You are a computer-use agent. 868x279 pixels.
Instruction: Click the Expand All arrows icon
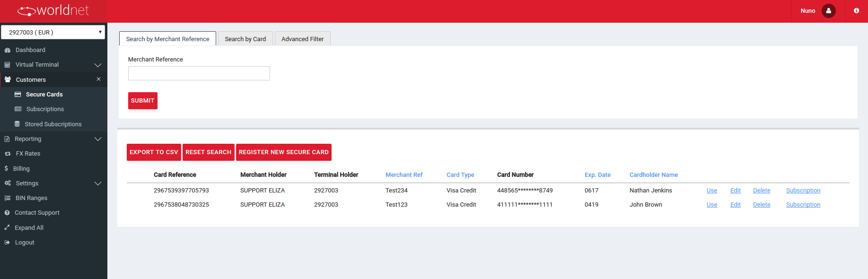(x=7, y=227)
